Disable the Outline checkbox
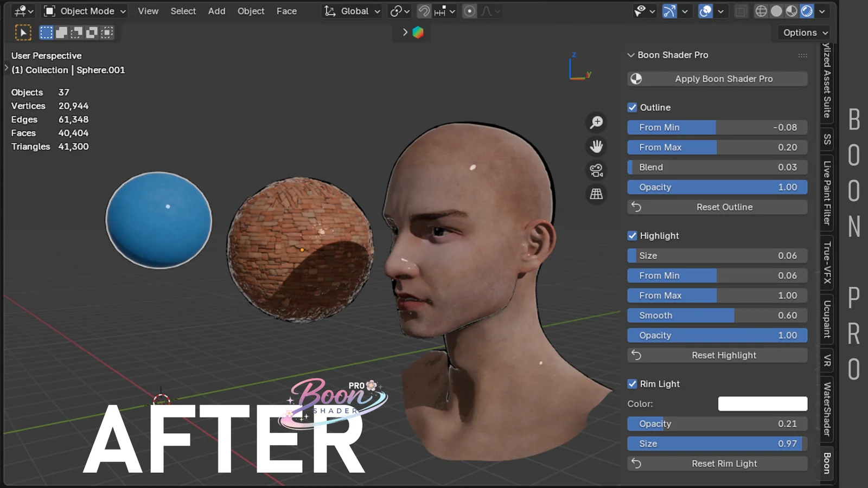The image size is (868, 488). coord(632,107)
